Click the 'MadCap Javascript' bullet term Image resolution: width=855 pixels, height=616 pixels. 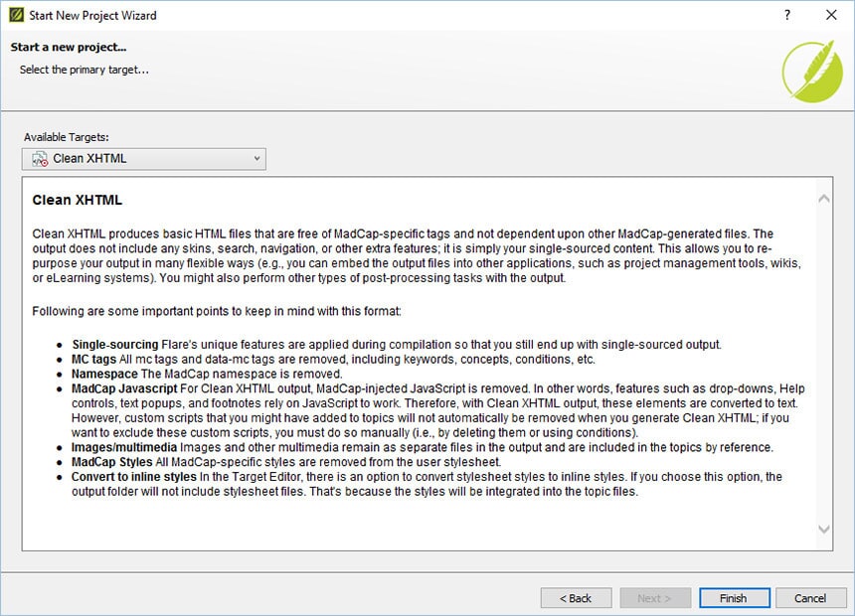coord(124,388)
